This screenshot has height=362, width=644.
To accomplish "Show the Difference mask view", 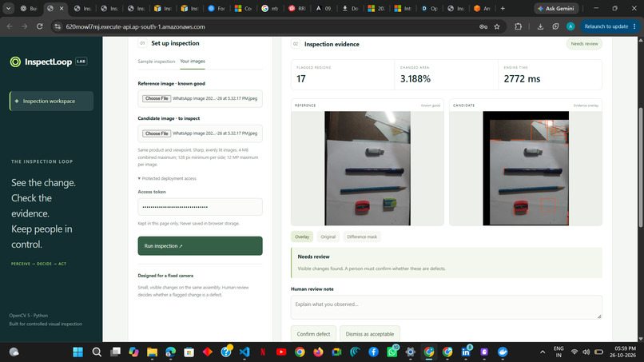I will point(362,237).
